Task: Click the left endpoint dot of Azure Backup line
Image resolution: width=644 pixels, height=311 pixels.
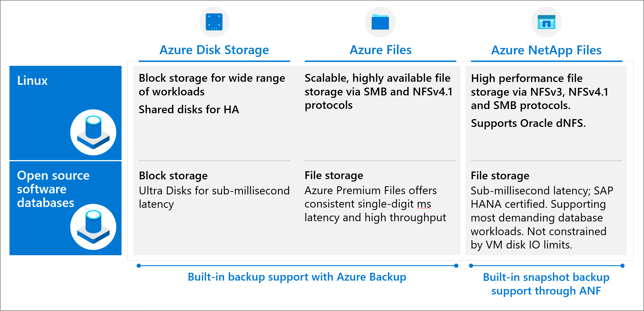Action: coord(139,266)
